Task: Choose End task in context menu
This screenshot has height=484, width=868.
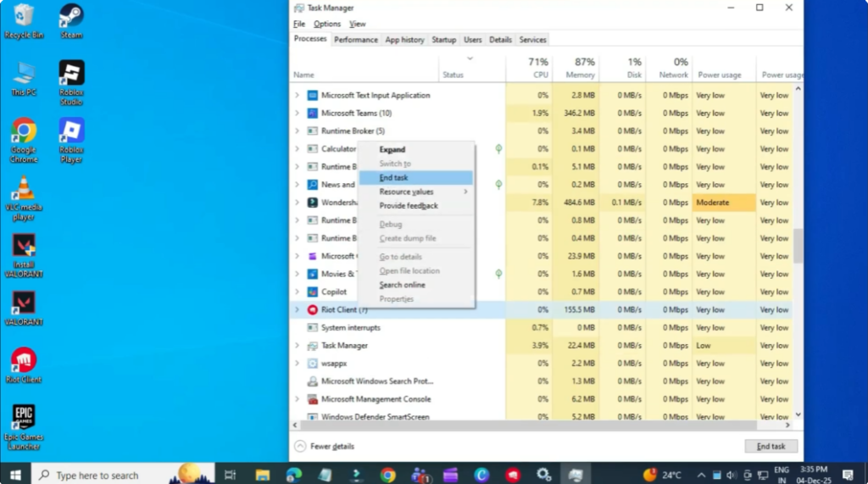Action: tap(415, 178)
